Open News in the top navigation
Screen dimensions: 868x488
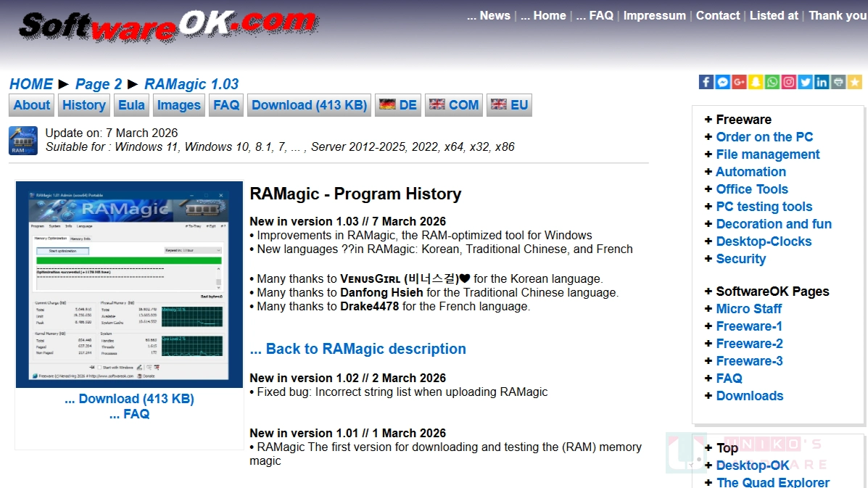(x=488, y=15)
